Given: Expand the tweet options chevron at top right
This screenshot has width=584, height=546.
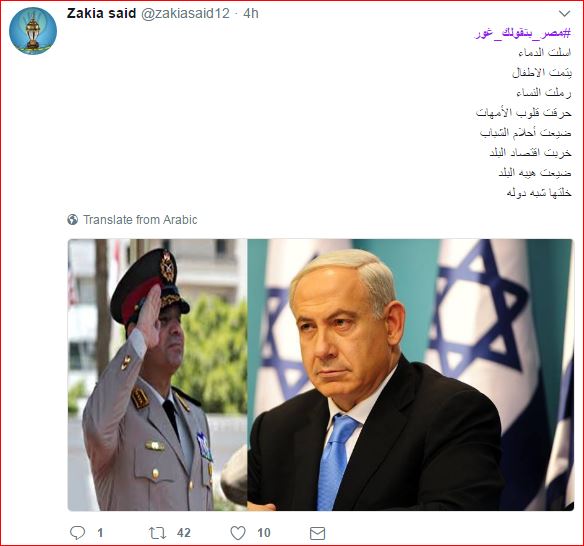Looking at the screenshot, I should click(565, 14).
